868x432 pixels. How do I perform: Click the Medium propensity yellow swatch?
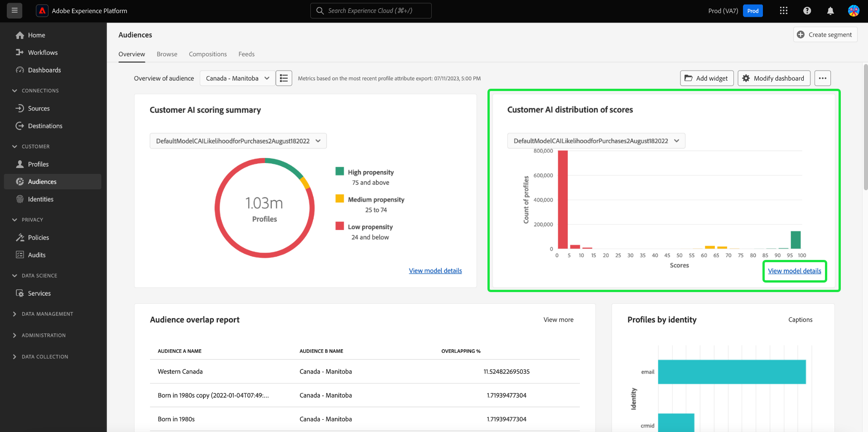tap(340, 198)
